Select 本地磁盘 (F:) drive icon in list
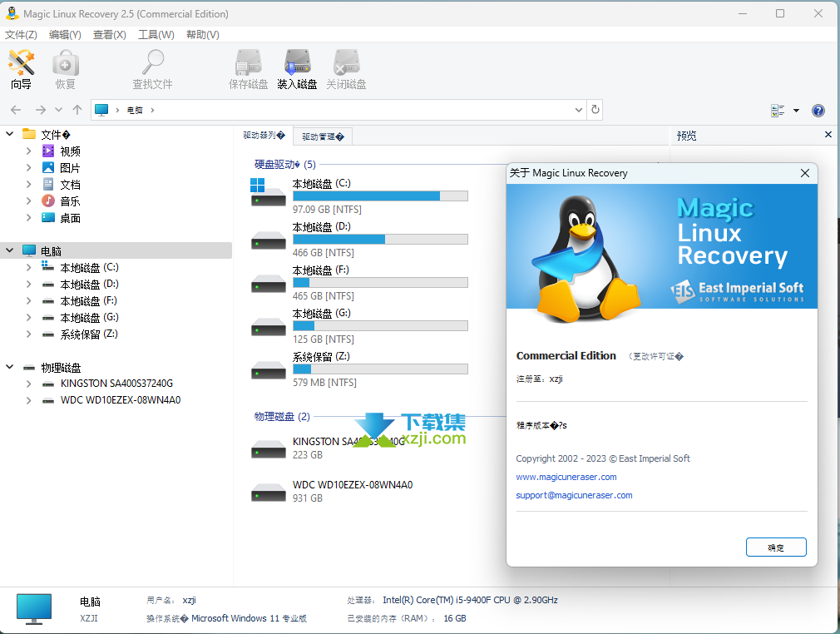Screen dimensions: 840x634 [x=268, y=284]
